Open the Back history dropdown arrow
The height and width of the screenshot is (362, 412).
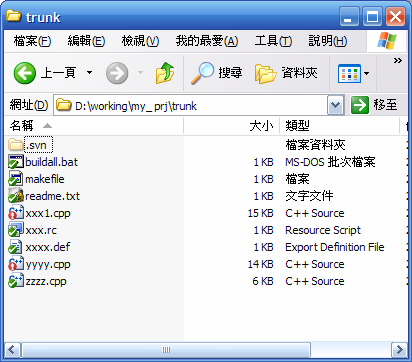point(89,72)
